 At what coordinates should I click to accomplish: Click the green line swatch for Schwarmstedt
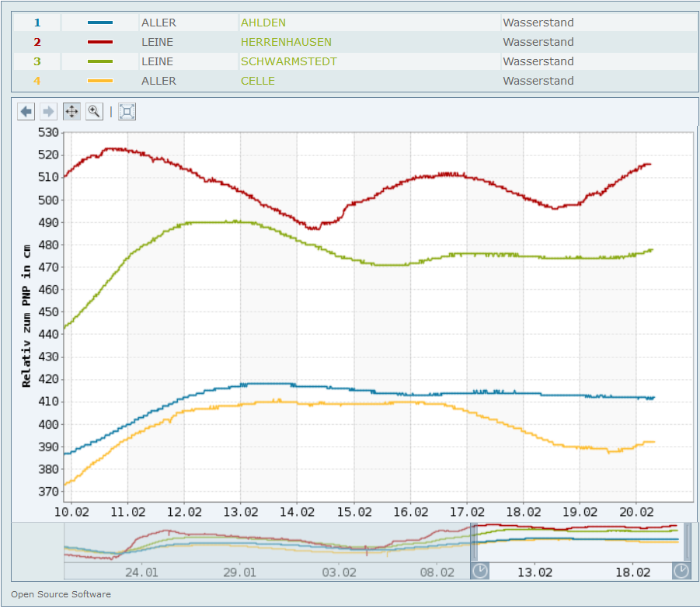coord(100,61)
